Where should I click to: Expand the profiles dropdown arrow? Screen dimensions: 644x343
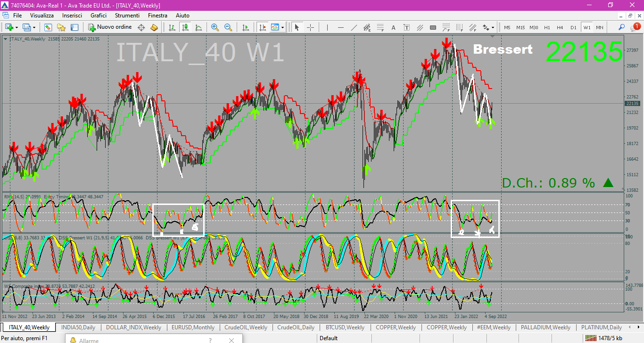pos(34,28)
